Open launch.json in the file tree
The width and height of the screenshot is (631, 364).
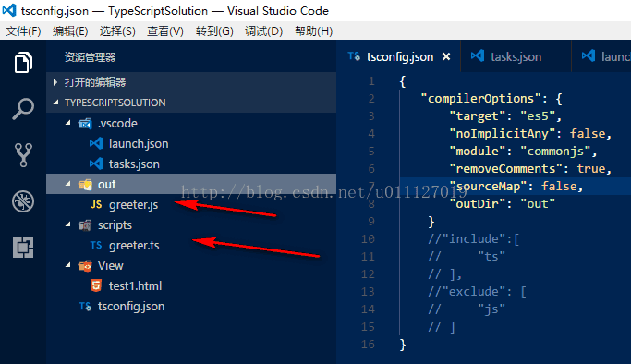[139, 143]
